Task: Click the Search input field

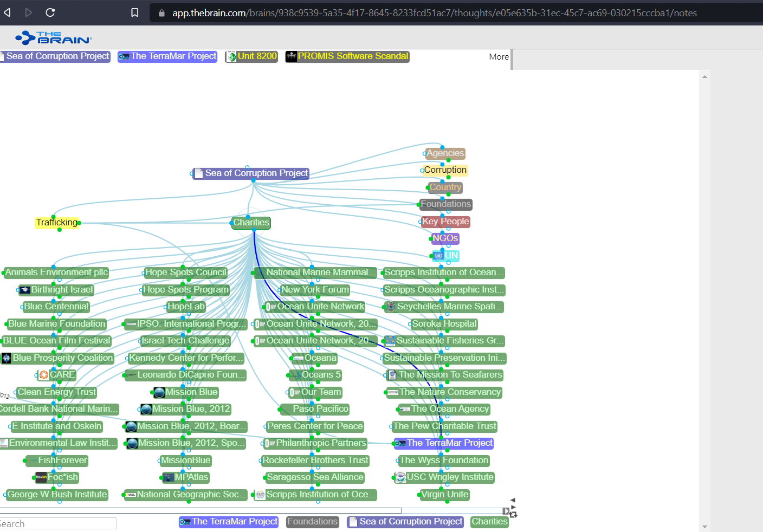Action: point(58,524)
